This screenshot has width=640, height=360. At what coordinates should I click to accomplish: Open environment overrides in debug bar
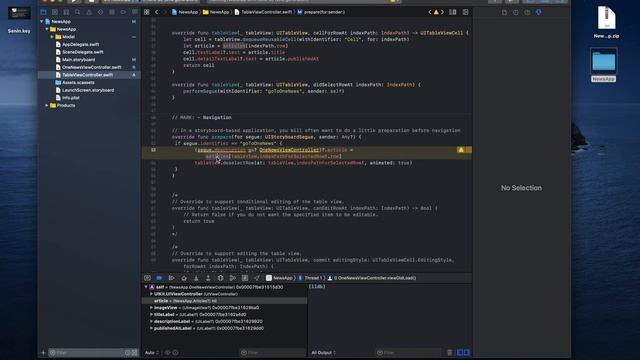(245, 278)
